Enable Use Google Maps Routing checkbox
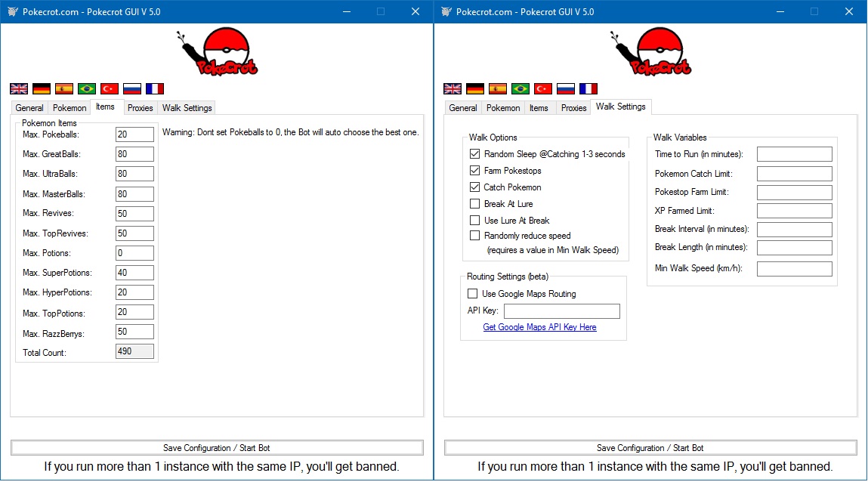Image resolution: width=868 pixels, height=482 pixels. click(x=472, y=293)
